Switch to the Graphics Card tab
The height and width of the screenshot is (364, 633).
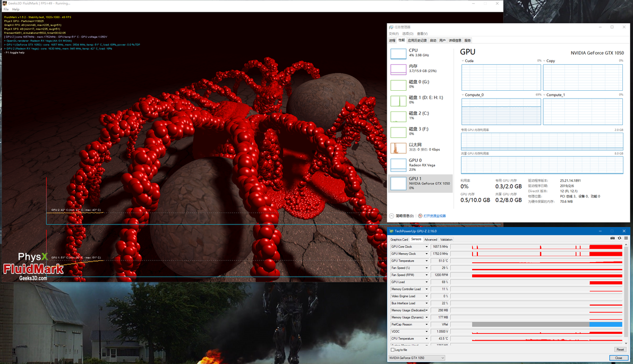click(399, 239)
